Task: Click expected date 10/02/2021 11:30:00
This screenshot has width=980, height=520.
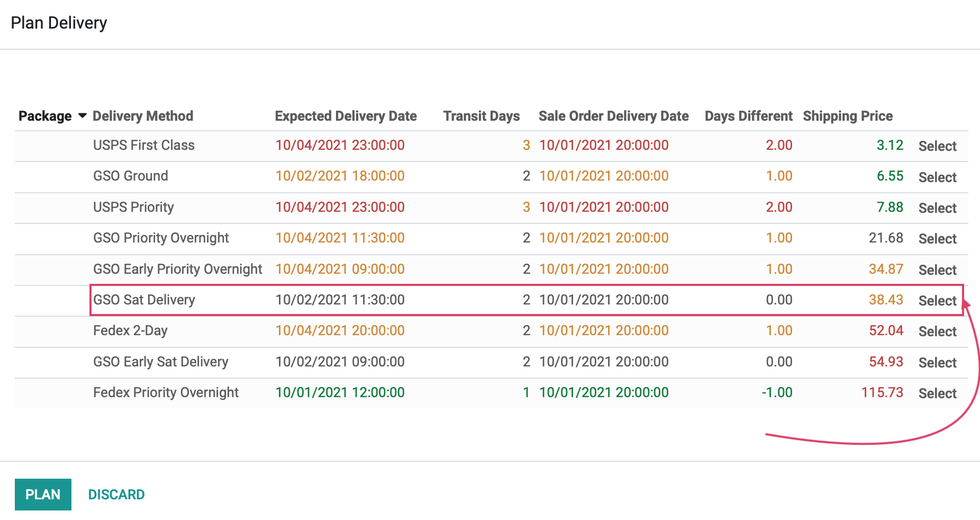Action: [x=340, y=300]
